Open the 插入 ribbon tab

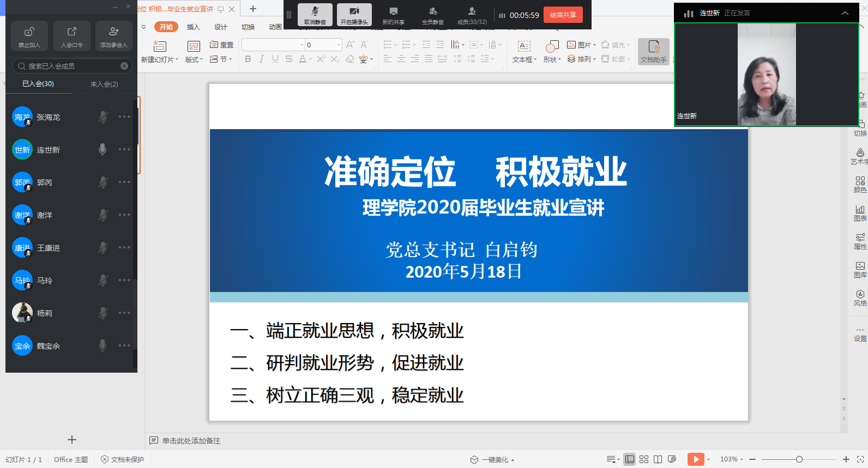tap(194, 27)
